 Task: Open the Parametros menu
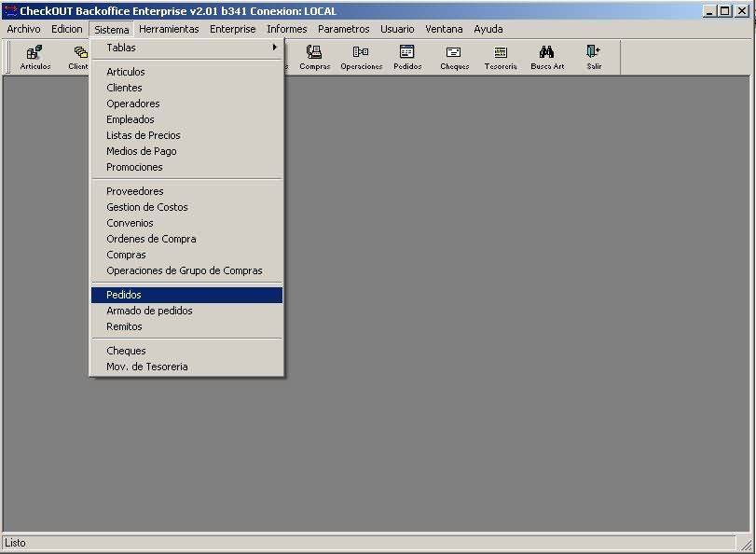click(x=343, y=29)
